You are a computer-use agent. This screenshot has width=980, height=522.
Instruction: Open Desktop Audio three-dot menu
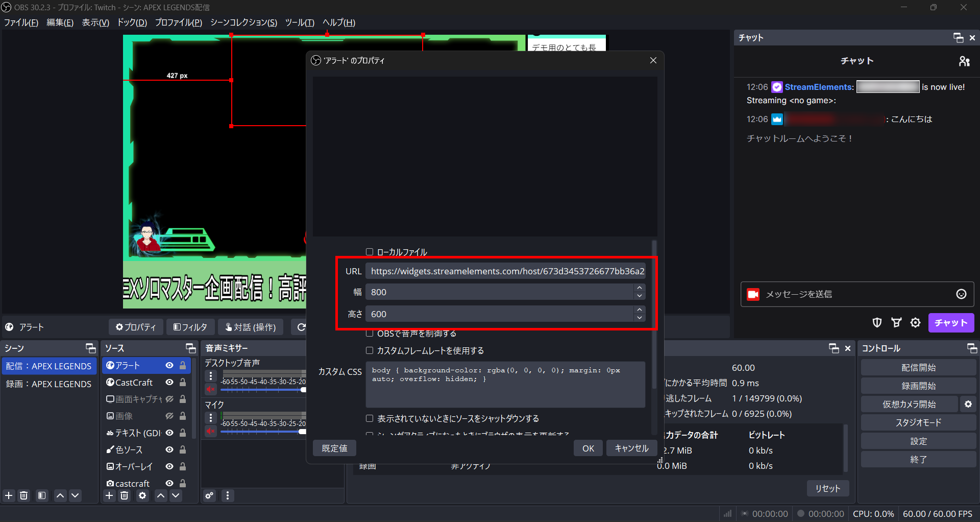210,376
